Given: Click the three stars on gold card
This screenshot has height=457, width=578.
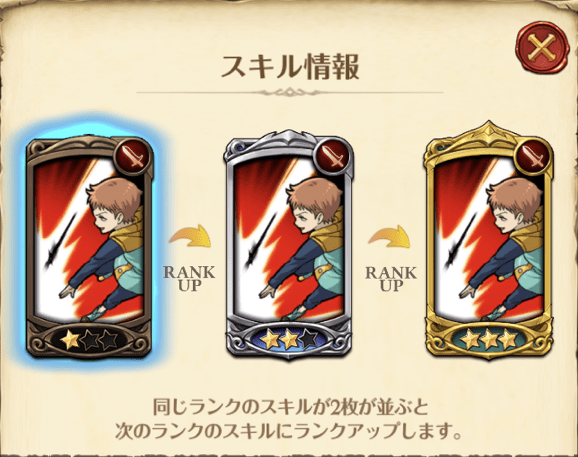Looking at the screenshot, I should (x=489, y=340).
